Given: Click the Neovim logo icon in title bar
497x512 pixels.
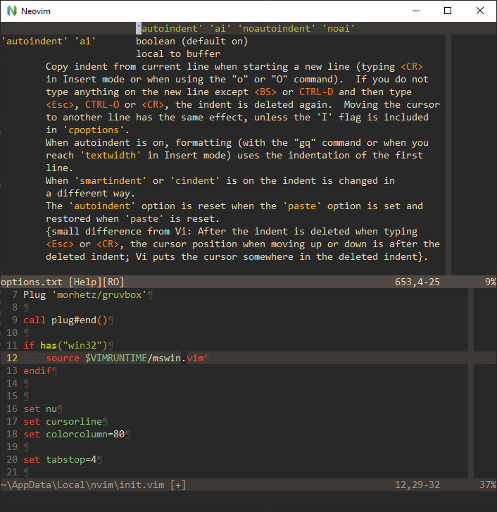Looking at the screenshot, I should click(x=12, y=11).
